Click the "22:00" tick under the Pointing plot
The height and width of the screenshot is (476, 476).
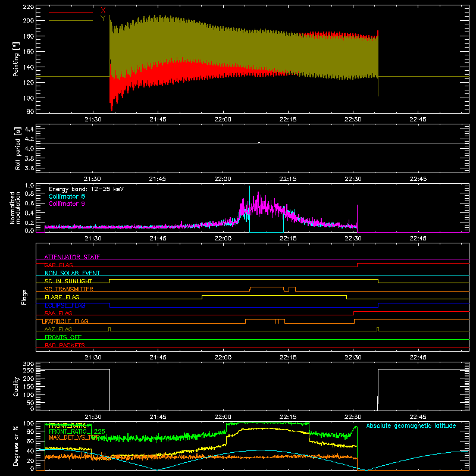(x=223, y=120)
